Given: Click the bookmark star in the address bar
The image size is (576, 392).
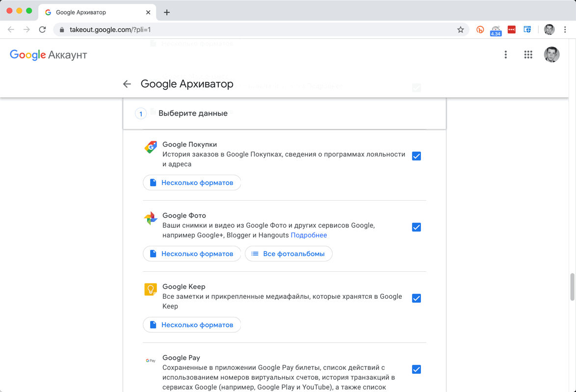Looking at the screenshot, I should click(x=461, y=29).
